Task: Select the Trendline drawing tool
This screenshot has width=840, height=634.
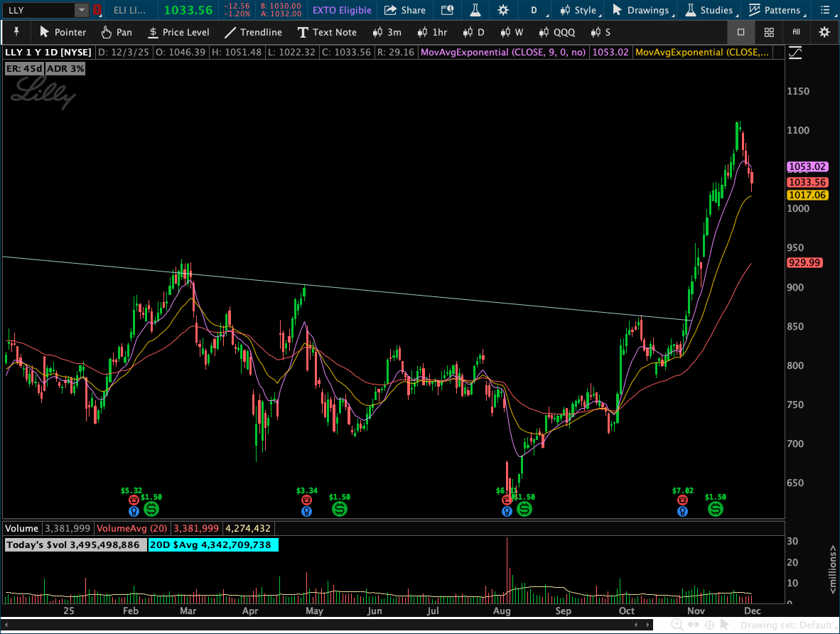Action: [x=253, y=32]
